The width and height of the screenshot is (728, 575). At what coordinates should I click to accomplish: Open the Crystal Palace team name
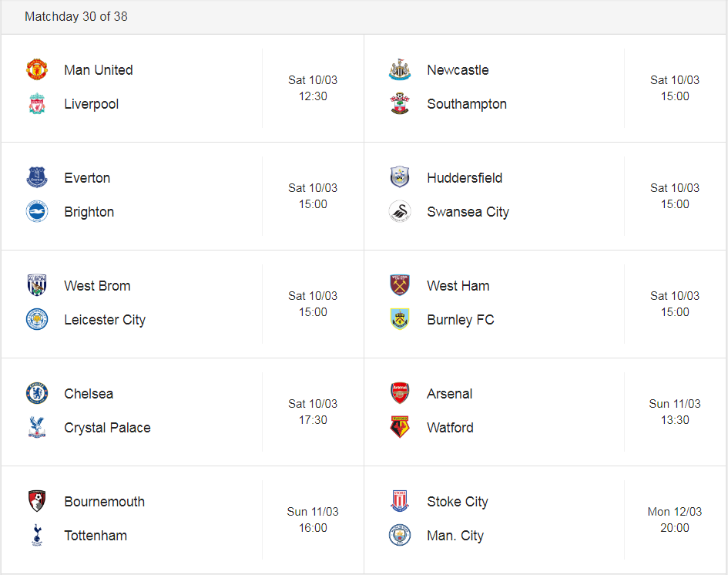click(107, 428)
